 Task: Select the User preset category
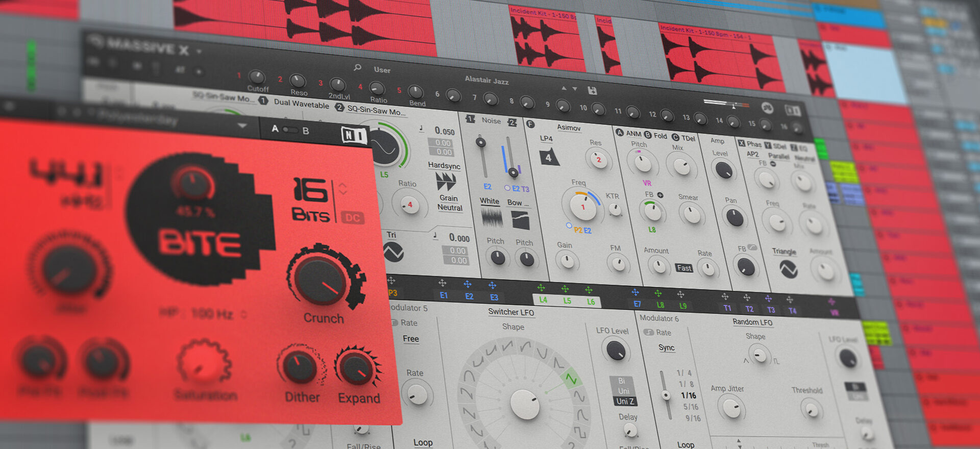(382, 70)
